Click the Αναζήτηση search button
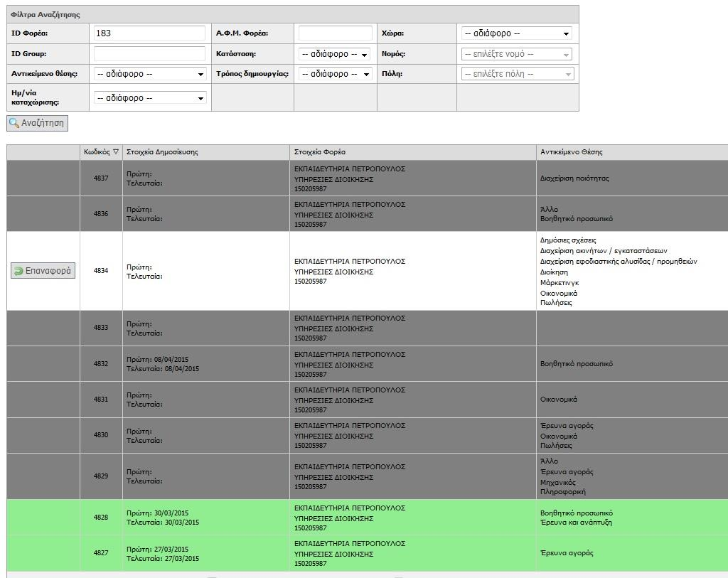This screenshot has height=578, width=728. tap(37, 123)
